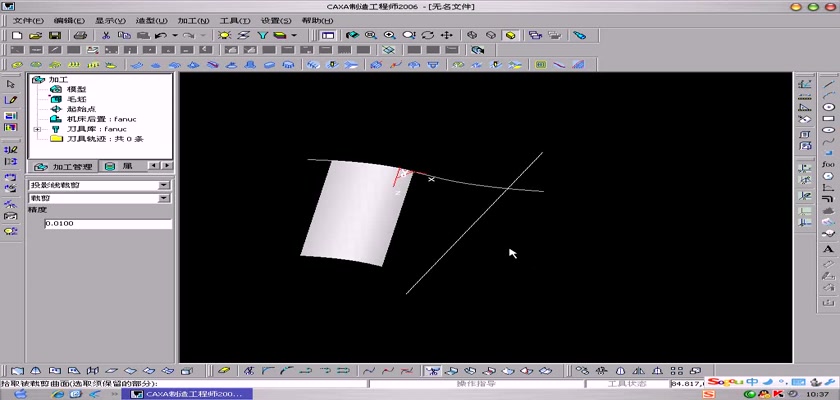Toggle wireframe display cube icon
The height and width of the screenshot is (400, 840).
(472, 35)
